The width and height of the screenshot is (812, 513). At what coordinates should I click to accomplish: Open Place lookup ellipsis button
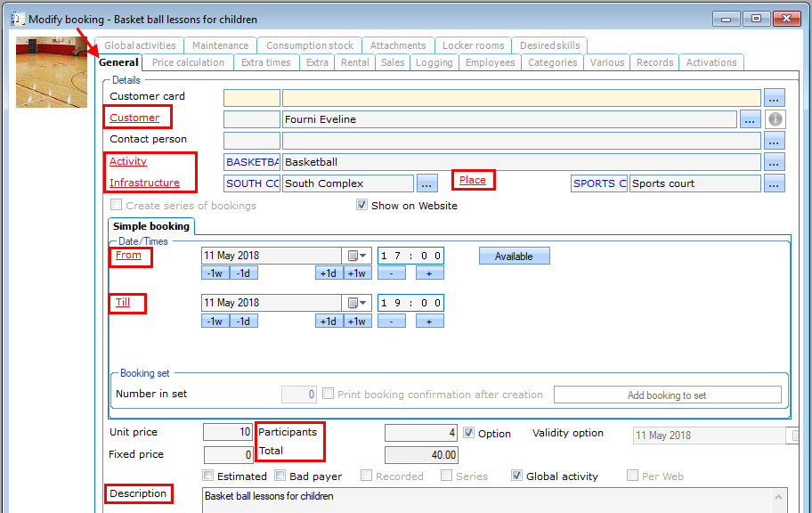774,183
